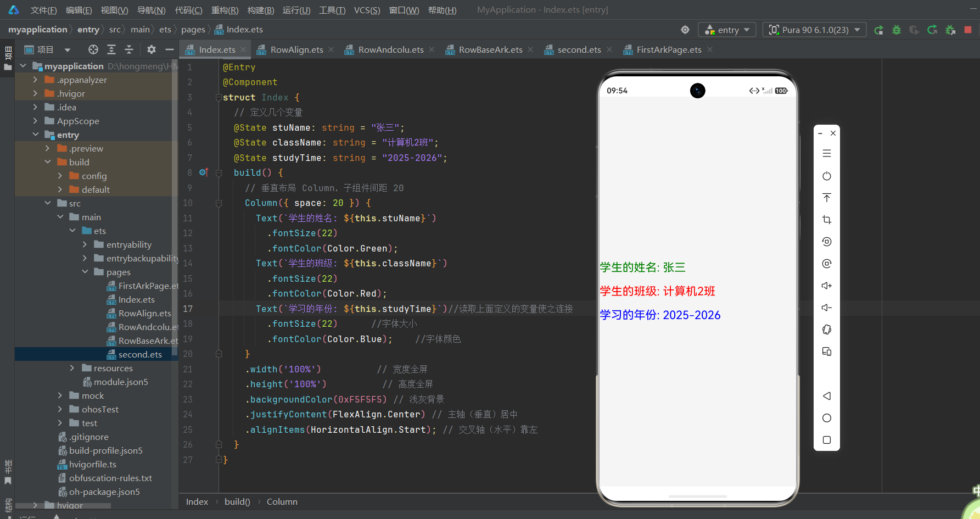The image size is (980, 519).
Task: Click the emulator power button icon
Action: [827, 176]
